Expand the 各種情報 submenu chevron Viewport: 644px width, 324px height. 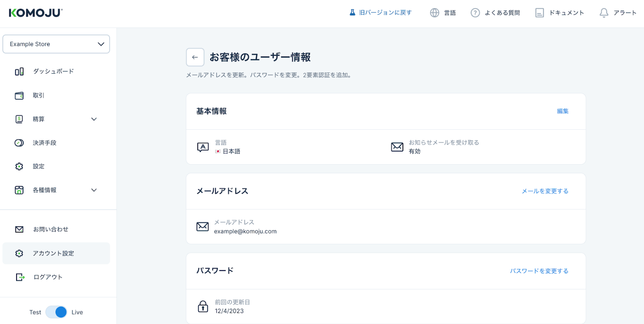tap(94, 190)
